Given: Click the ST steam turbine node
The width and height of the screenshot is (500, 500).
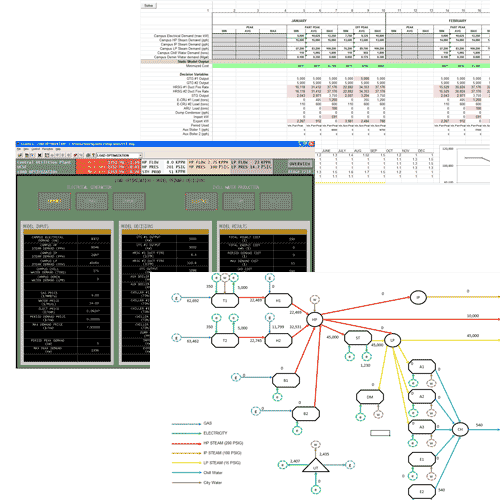Looking at the screenshot, I should click(358, 338).
